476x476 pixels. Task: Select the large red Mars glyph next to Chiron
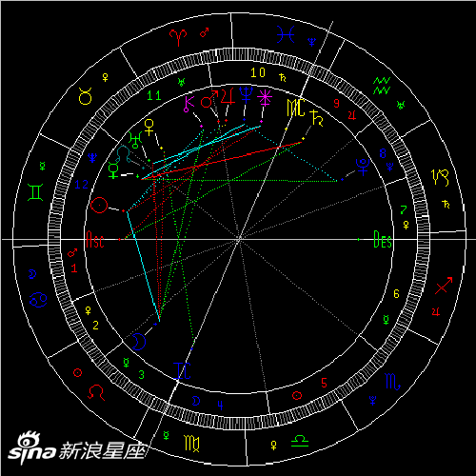click(x=209, y=99)
